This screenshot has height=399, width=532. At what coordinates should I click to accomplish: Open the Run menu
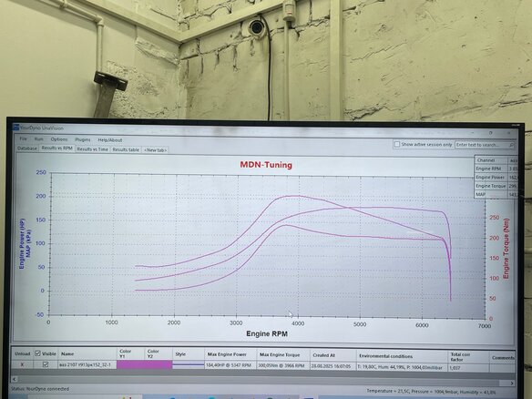click(38, 139)
